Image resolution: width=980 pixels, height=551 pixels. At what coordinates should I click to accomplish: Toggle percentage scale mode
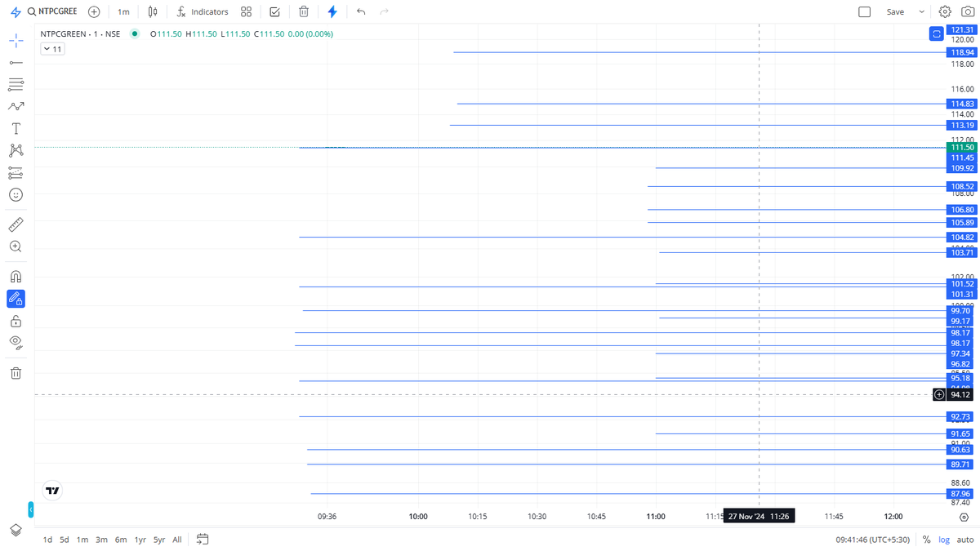click(x=926, y=540)
